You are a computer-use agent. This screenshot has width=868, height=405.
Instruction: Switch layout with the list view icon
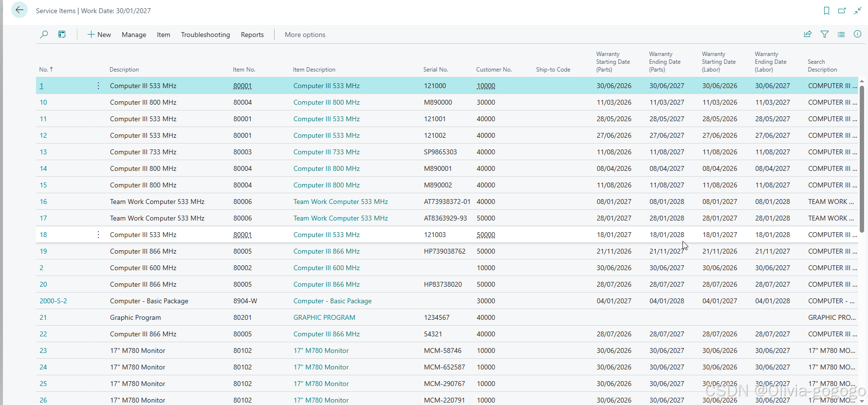841,34
